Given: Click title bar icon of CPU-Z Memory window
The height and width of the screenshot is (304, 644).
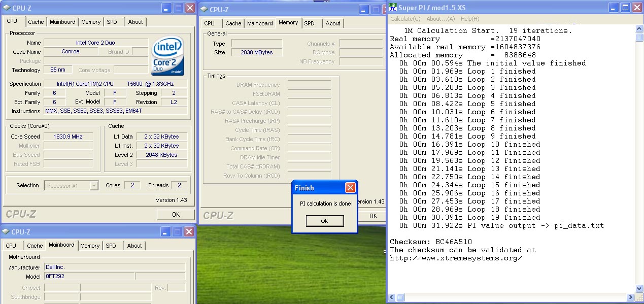Looking at the screenshot, I should click(x=204, y=9).
